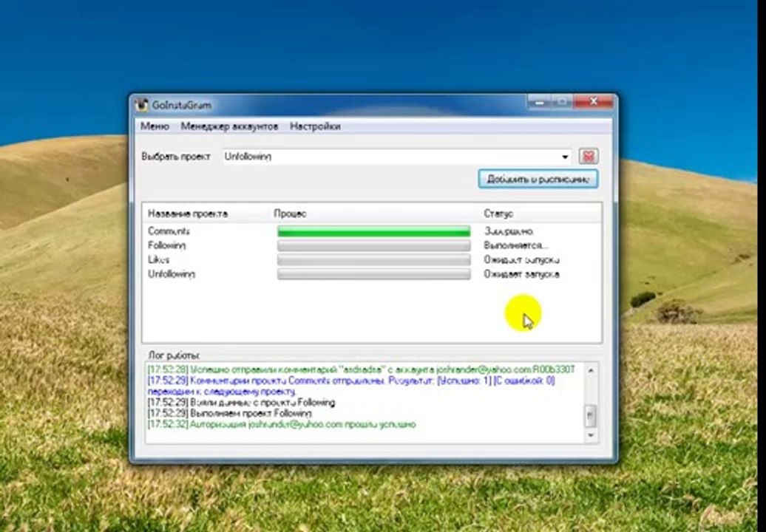Click the Ожидает запуска status of Likes
This screenshot has height=532, width=766.
pos(521,259)
